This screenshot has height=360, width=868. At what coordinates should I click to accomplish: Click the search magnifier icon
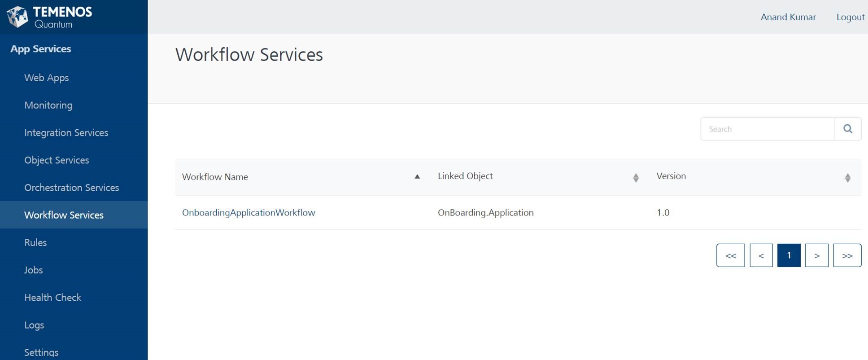coord(847,129)
